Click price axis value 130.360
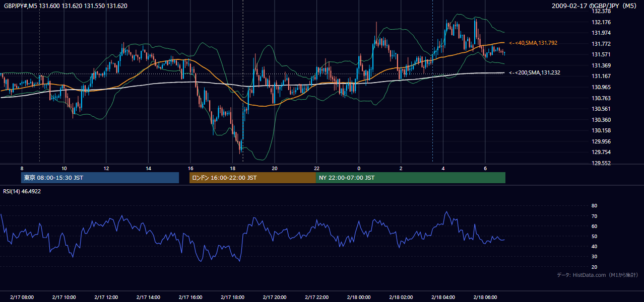The width and height of the screenshot is (644, 302). (x=601, y=120)
